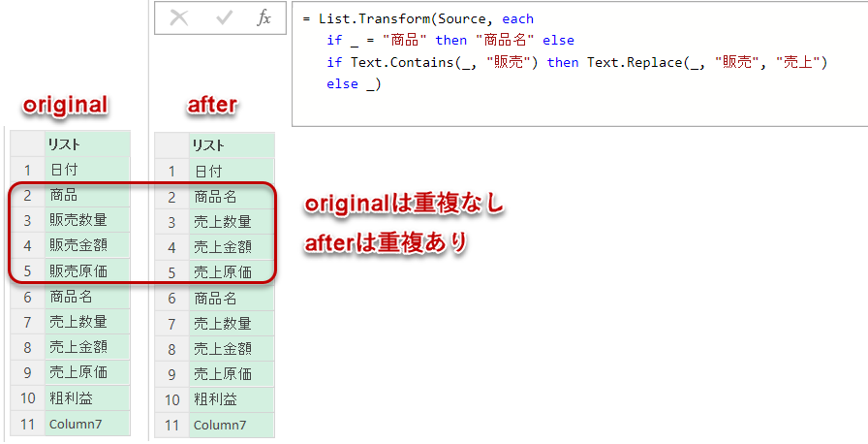Select 売上金額 in row 8 of original list
Image resolution: width=868 pixels, height=444 pixels.
point(87,347)
